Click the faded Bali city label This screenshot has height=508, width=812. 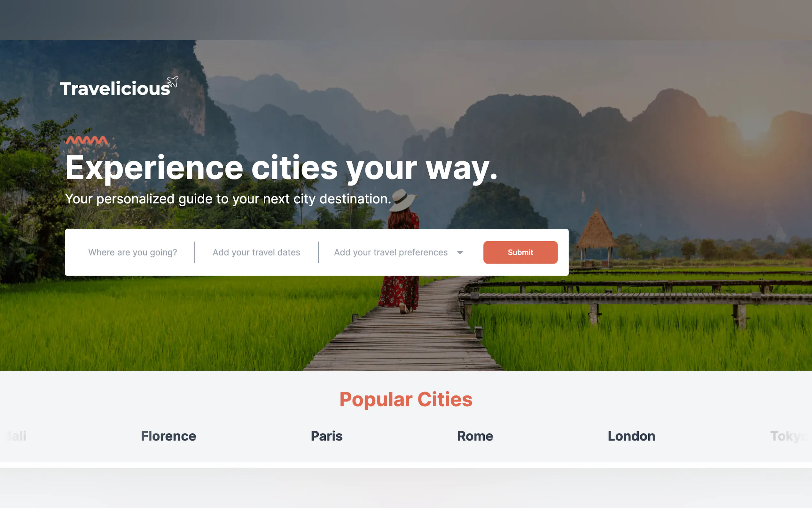[16, 436]
